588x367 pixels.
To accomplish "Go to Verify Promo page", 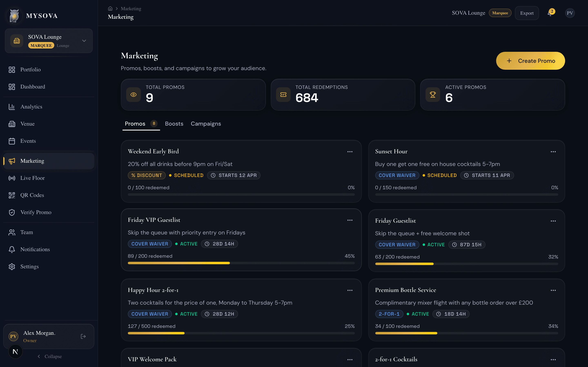I will pyautogui.click(x=36, y=212).
